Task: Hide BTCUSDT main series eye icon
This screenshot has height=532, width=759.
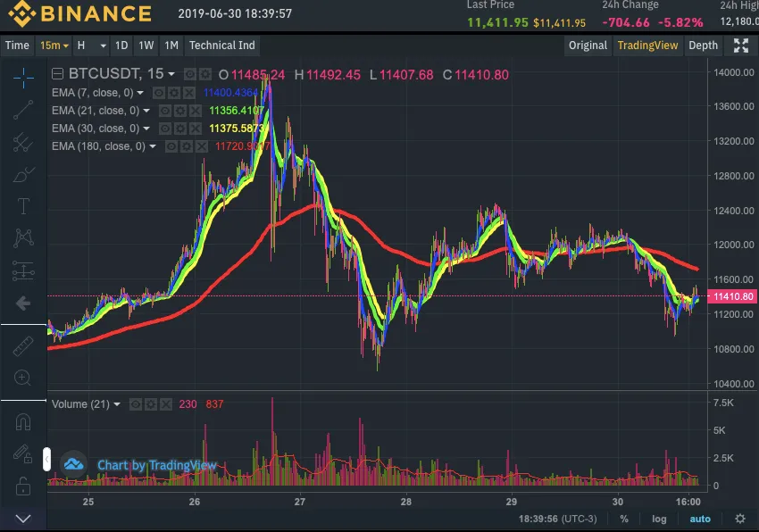Action: (x=189, y=74)
